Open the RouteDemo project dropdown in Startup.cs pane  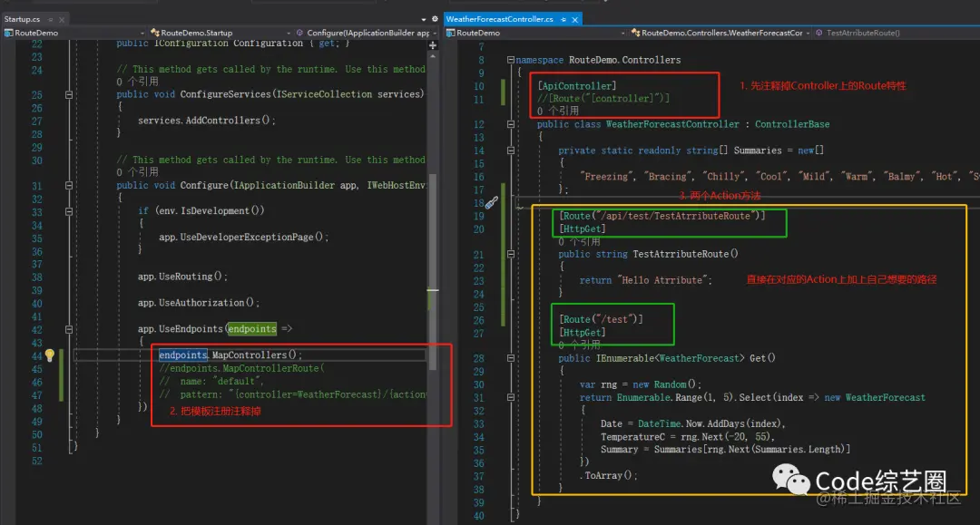click(74, 33)
